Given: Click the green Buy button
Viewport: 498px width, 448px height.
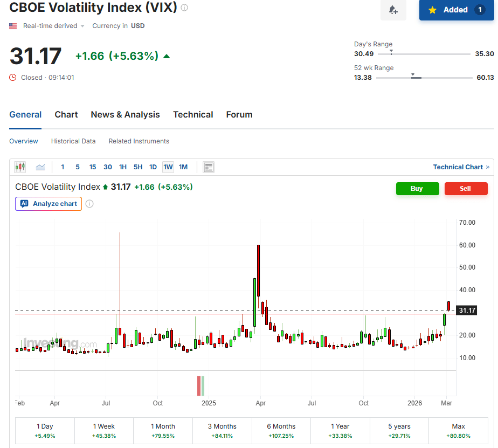Looking at the screenshot, I should pyautogui.click(x=417, y=189).
